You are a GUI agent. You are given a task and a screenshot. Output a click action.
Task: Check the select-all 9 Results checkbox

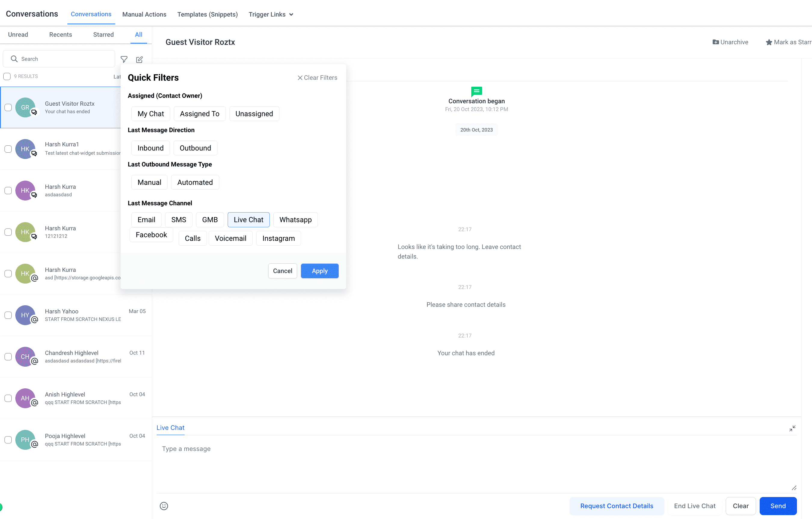[x=7, y=76]
